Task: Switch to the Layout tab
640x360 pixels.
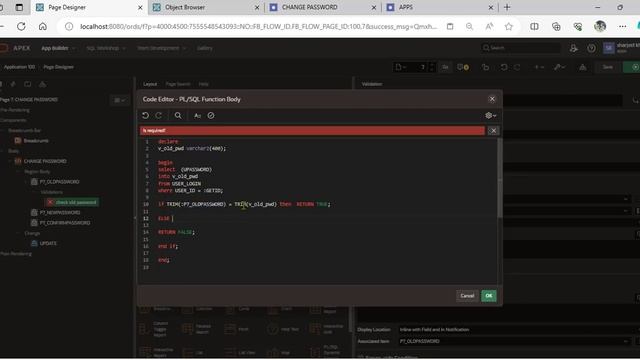Action: (x=150, y=84)
